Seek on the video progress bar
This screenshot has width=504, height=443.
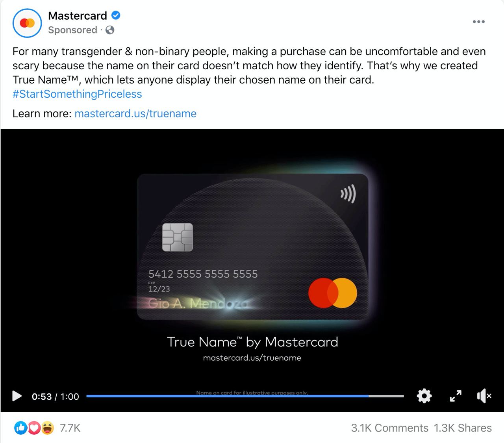point(245,396)
